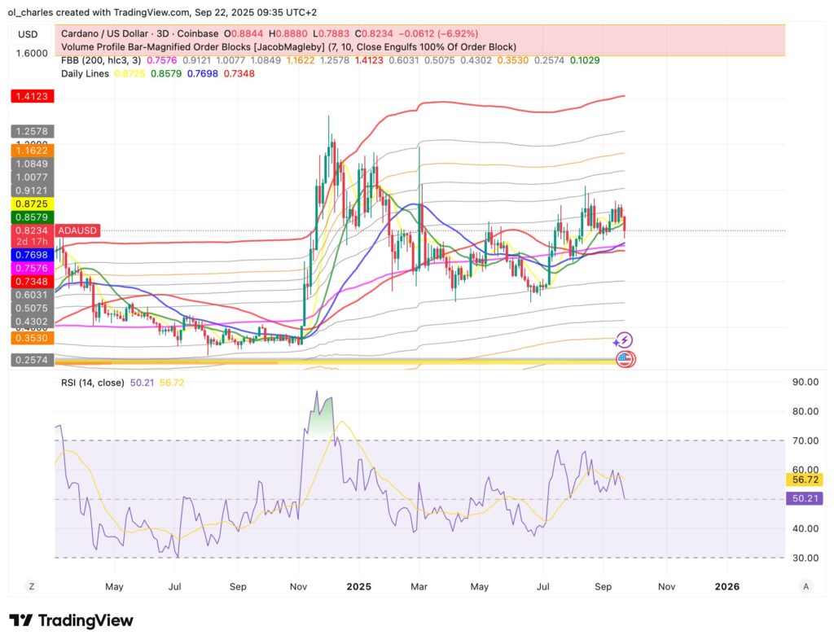The image size is (834, 644).
Task: Select the 2025 label on the time axis
Action: pyautogui.click(x=359, y=586)
